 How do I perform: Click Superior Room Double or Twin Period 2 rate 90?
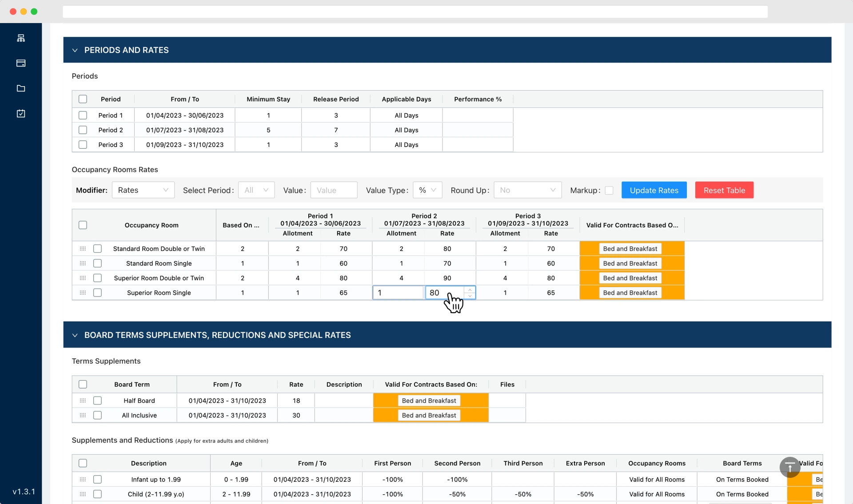click(x=447, y=278)
